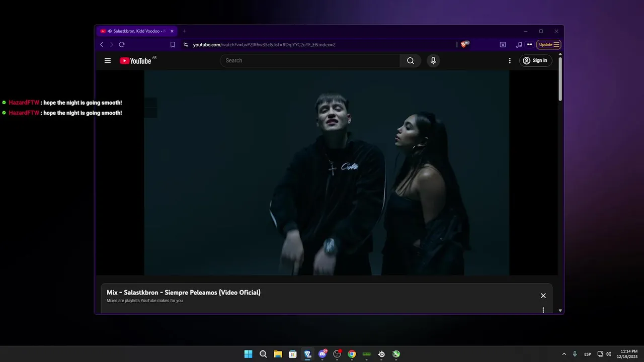View site information icon in address bar
Viewport: 644px width, 362px height.
pyautogui.click(x=186, y=45)
